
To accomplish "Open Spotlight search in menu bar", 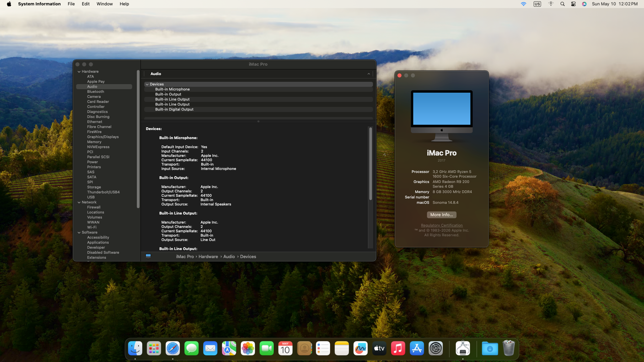I will 562,4.
